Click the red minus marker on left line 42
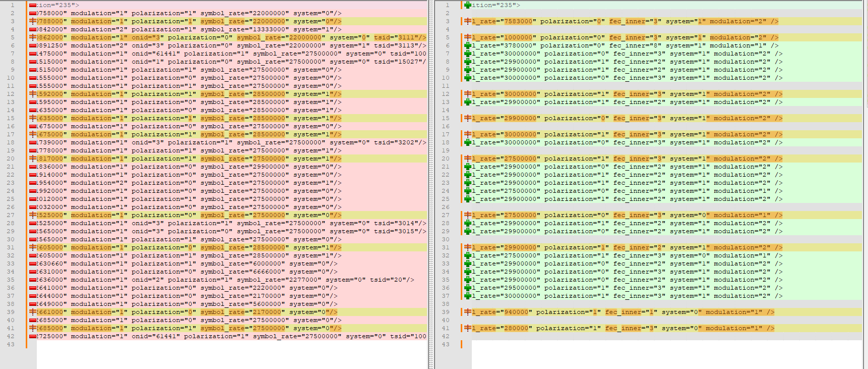Viewport: 868px width, 369px height. tap(33, 336)
